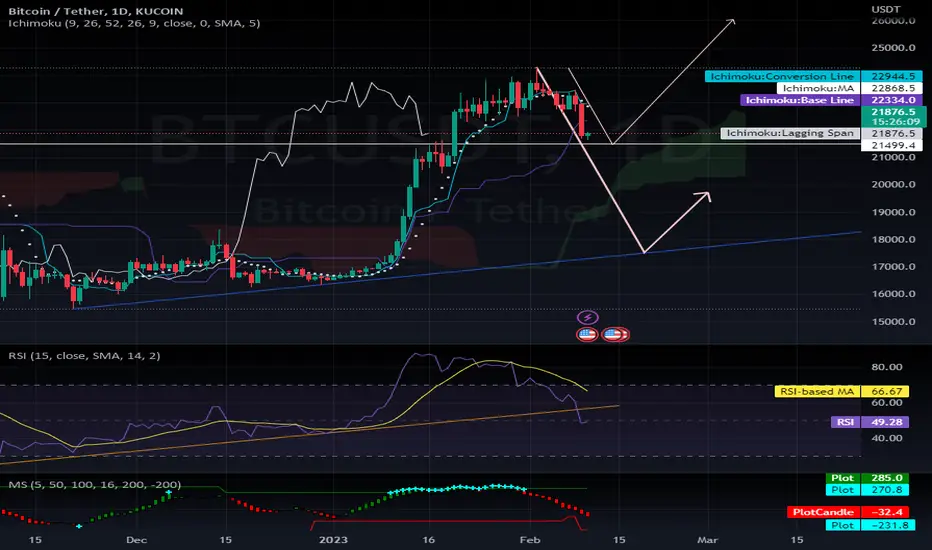Click 25000.0 on the price axis
This screenshot has height=550, width=932.
(x=893, y=48)
